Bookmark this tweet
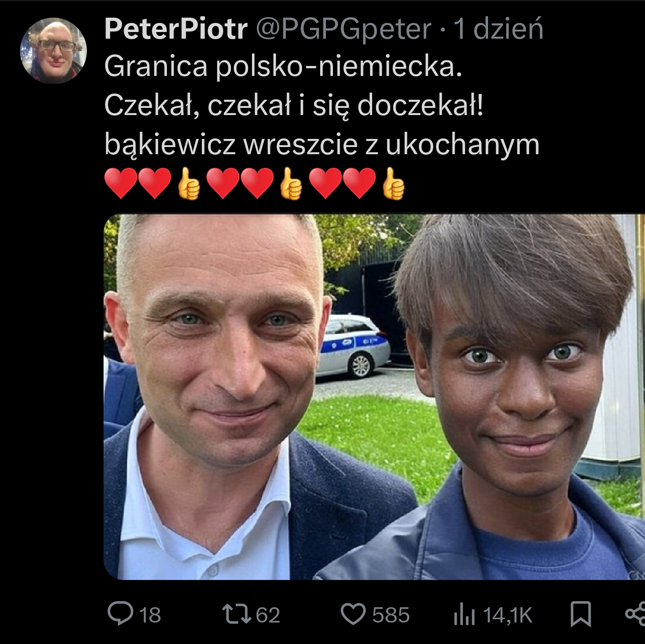The image size is (645, 644). point(581,614)
